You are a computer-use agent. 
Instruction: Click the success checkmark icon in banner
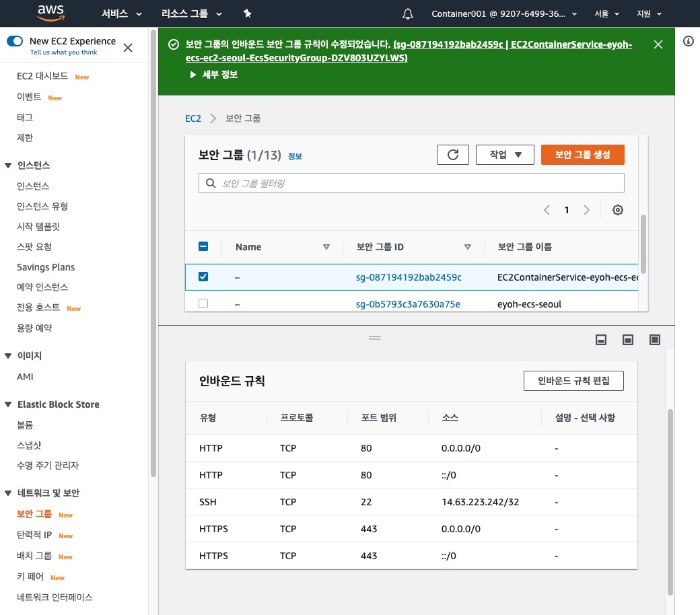tap(174, 44)
